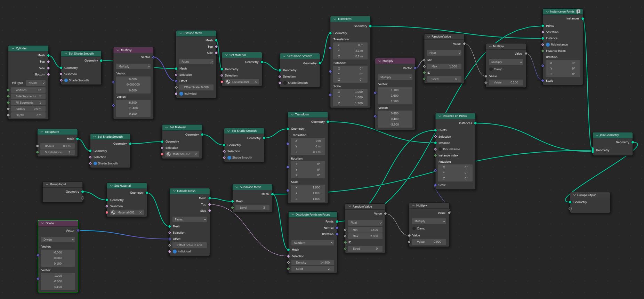The image size is (644, 299).
Task: Collapse the Join Geometry node
Action: click(x=597, y=135)
